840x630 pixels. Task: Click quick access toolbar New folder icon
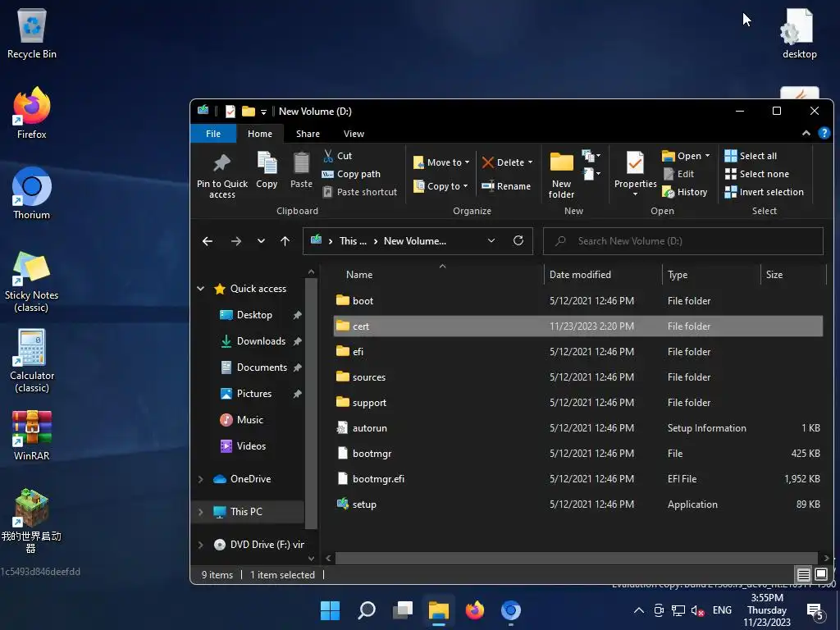click(248, 112)
